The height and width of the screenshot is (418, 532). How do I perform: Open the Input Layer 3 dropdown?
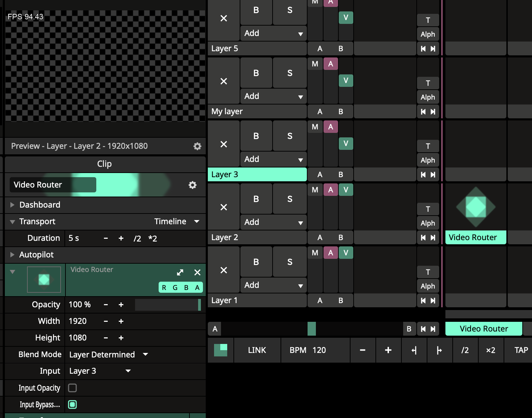[100, 371]
